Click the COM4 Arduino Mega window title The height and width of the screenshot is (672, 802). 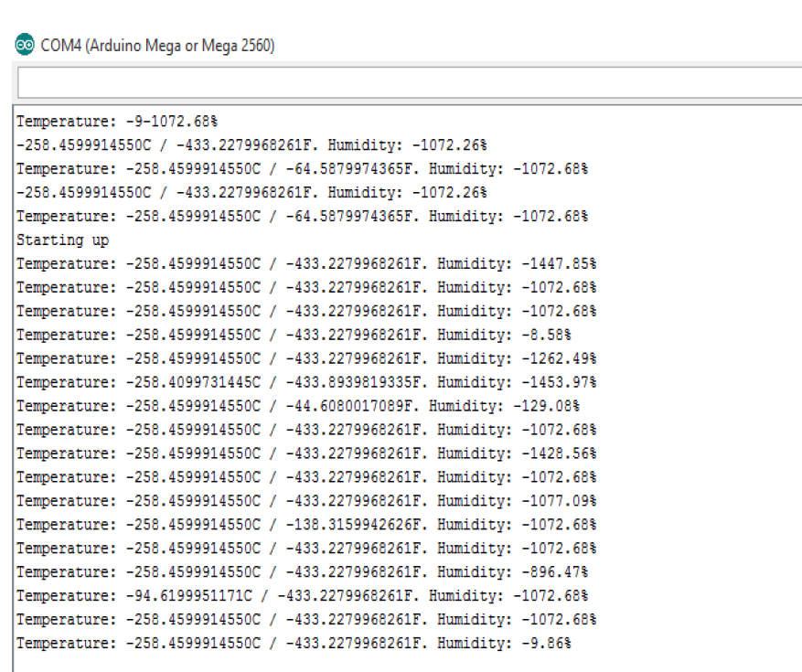point(157,46)
